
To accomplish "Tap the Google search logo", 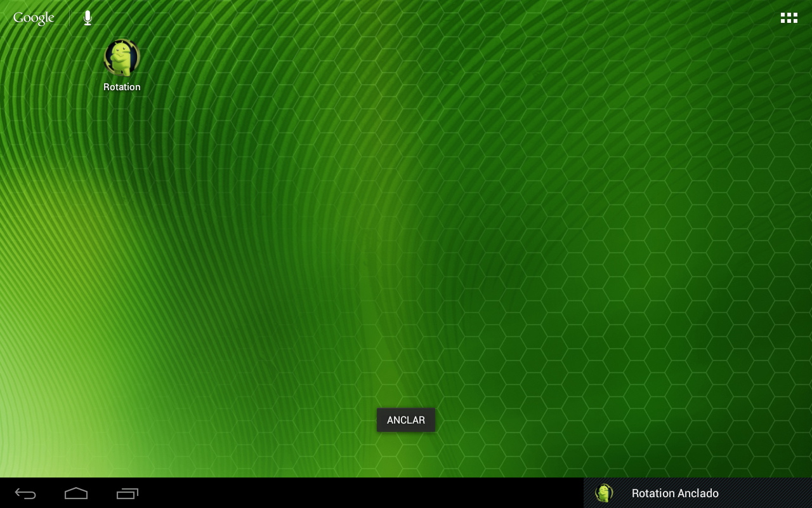I will tap(34, 18).
